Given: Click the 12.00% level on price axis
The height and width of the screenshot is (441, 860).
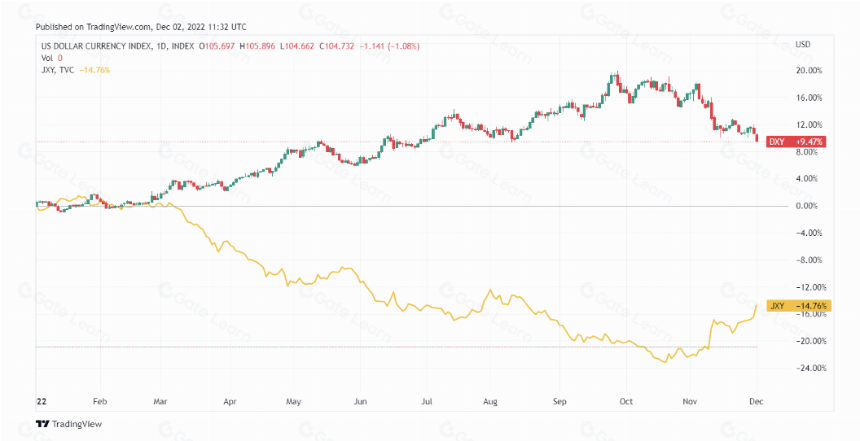Looking at the screenshot, I should (809, 125).
